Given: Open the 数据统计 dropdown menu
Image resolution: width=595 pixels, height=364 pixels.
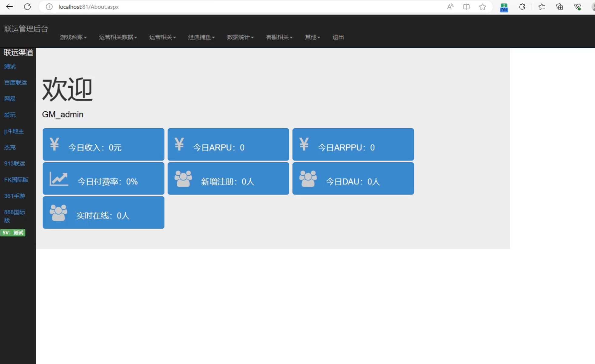Looking at the screenshot, I should tap(240, 37).
